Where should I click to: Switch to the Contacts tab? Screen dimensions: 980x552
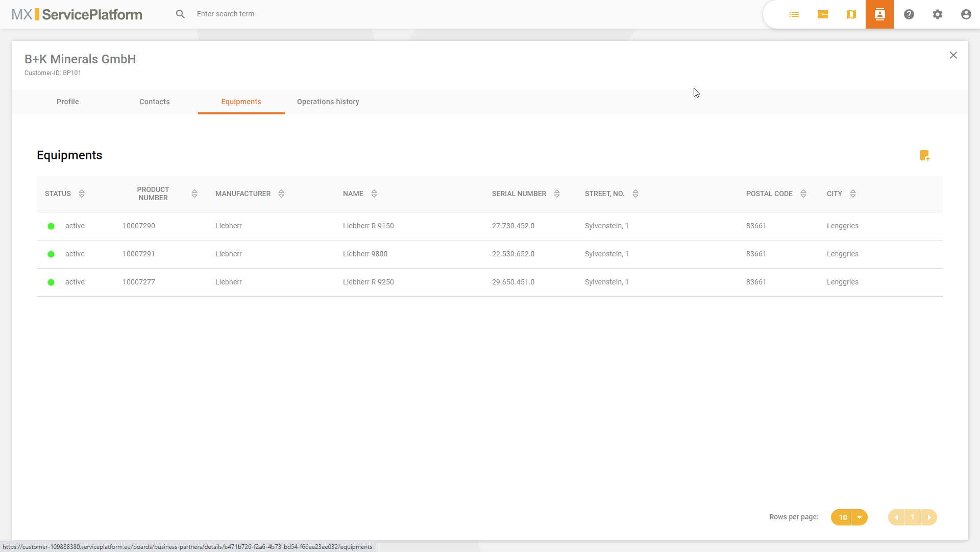pos(155,102)
